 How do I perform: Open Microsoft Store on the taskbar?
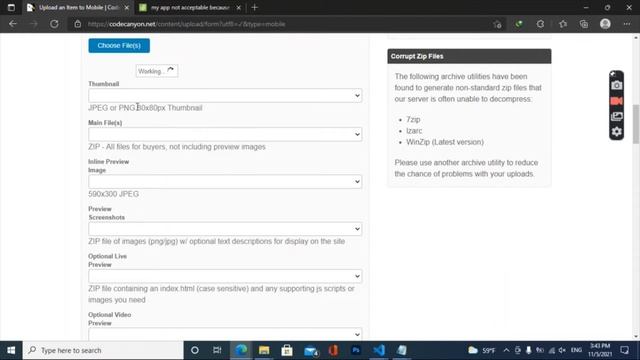pyautogui.click(x=287, y=350)
